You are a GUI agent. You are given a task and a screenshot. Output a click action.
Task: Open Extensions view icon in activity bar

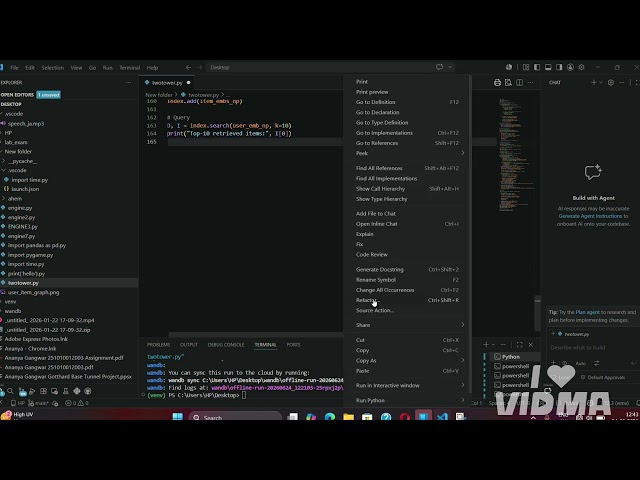coord(43,391)
